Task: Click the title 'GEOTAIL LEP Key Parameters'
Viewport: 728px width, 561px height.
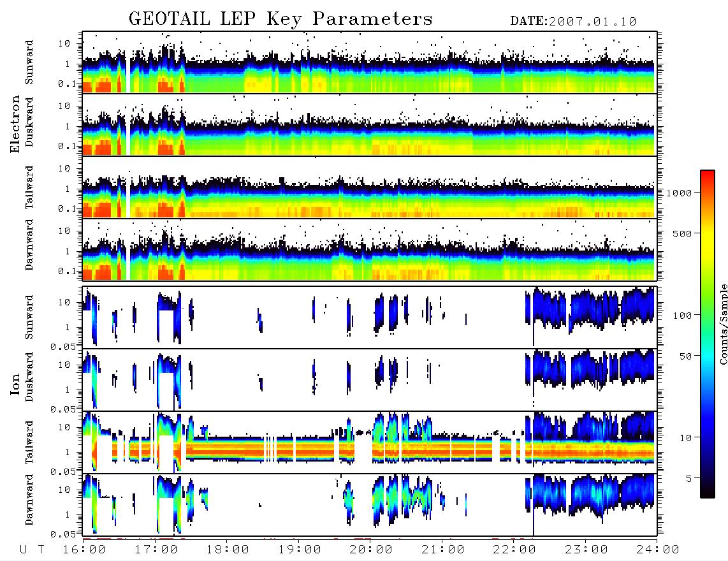Action: (x=280, y=19)
